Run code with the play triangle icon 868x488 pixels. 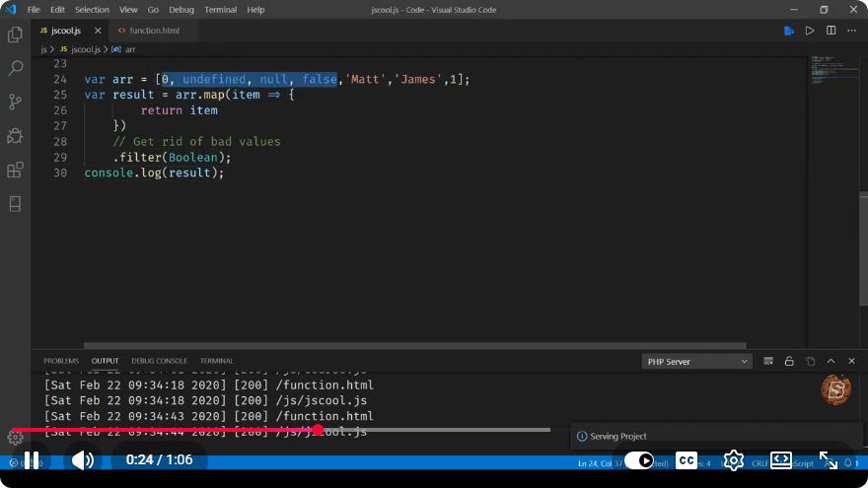810,31
